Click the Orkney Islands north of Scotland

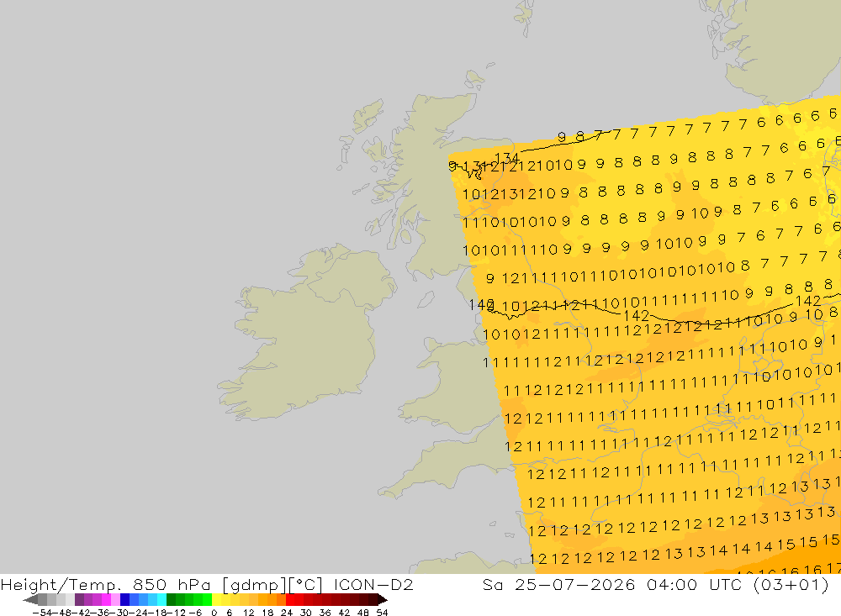(x=474, y=81)
